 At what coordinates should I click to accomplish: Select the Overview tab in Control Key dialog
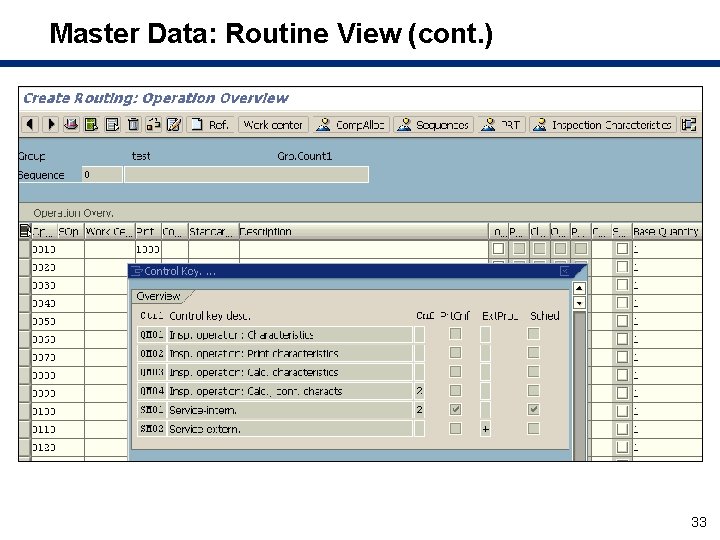tap(159, 296)
